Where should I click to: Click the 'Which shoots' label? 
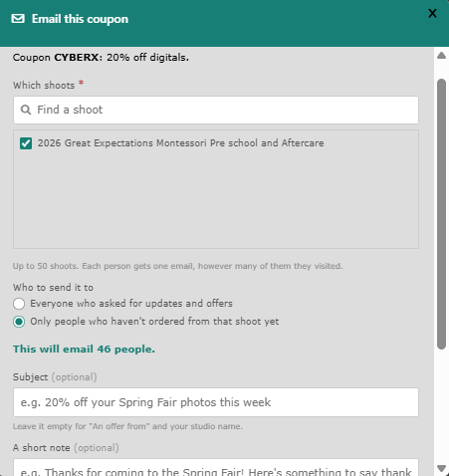[44, 86]
